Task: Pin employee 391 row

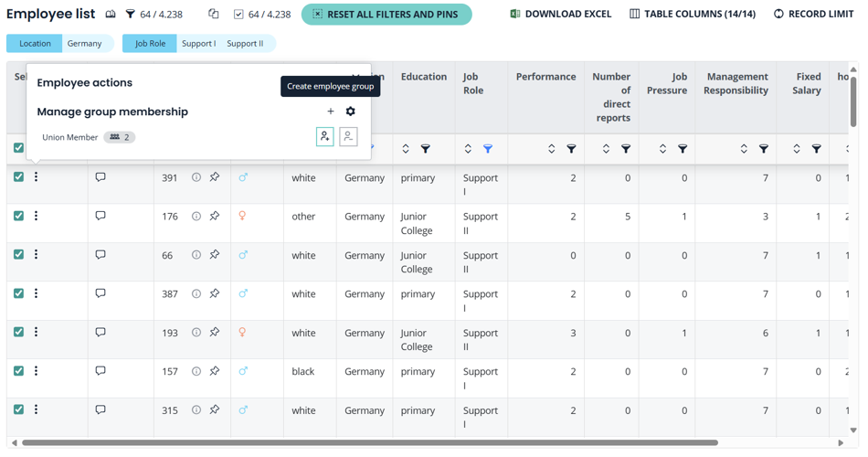Action: click(x=215, y=177)
